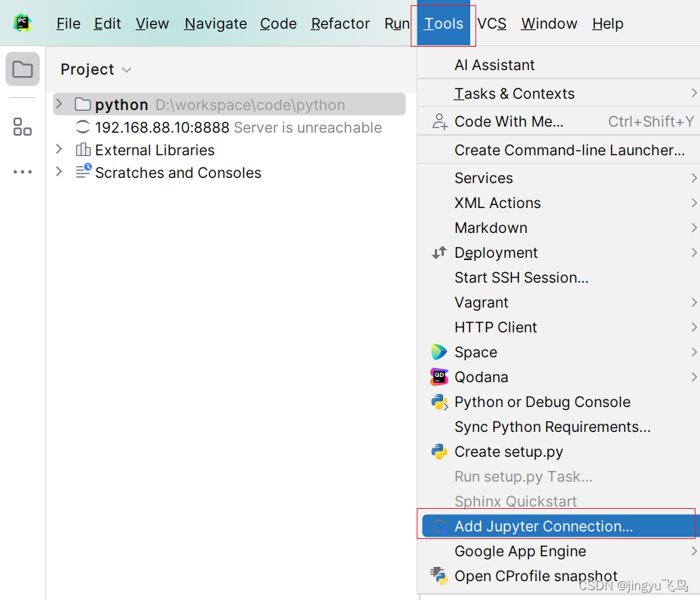700x600 pixels.
Task: Open the Project tool window folder icon
Action: coord(22,69)
